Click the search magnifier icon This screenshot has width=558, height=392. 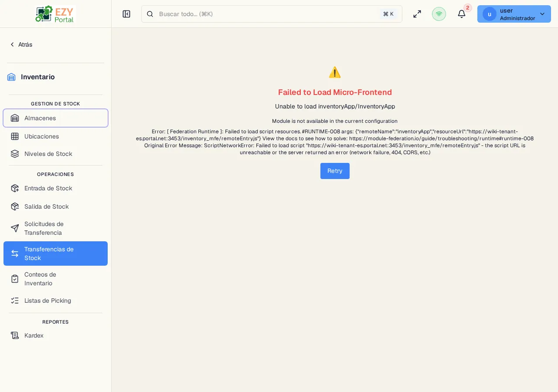pos(150,14)
